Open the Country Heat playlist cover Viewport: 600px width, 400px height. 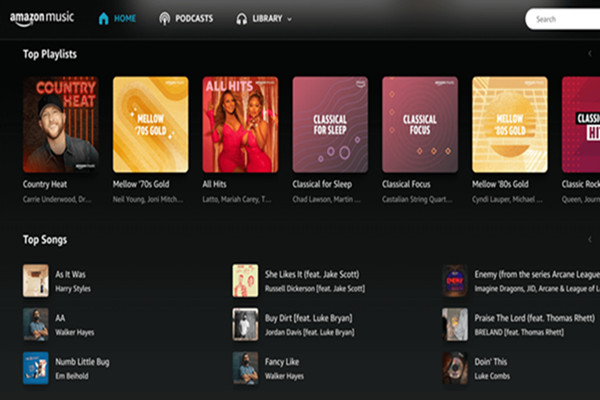[60, 124]
